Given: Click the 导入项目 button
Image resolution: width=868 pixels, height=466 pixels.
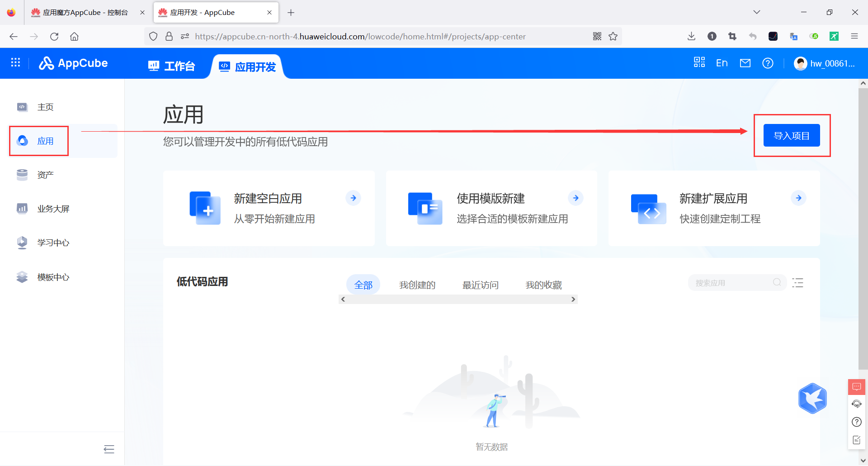Looking at the screenshot, I should (792, 135).
